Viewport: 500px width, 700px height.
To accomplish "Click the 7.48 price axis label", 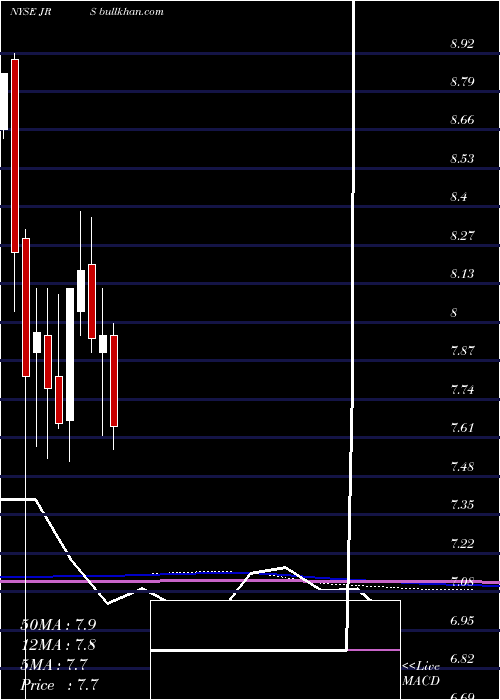I will (462, 467).
